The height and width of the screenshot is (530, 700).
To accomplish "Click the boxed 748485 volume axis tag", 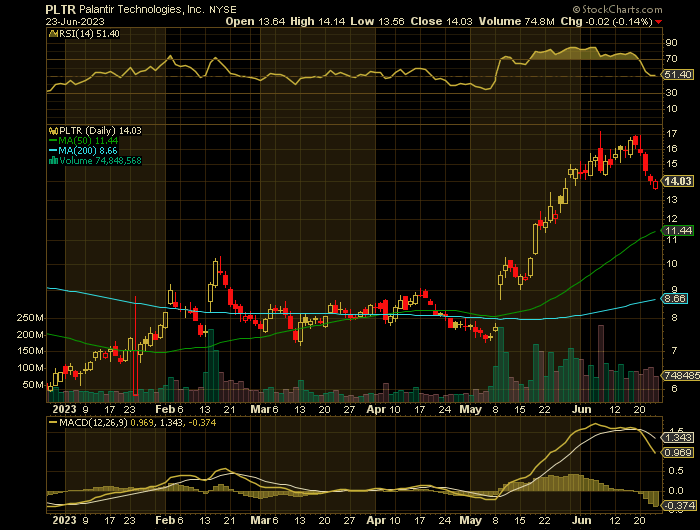I will 681,376.
